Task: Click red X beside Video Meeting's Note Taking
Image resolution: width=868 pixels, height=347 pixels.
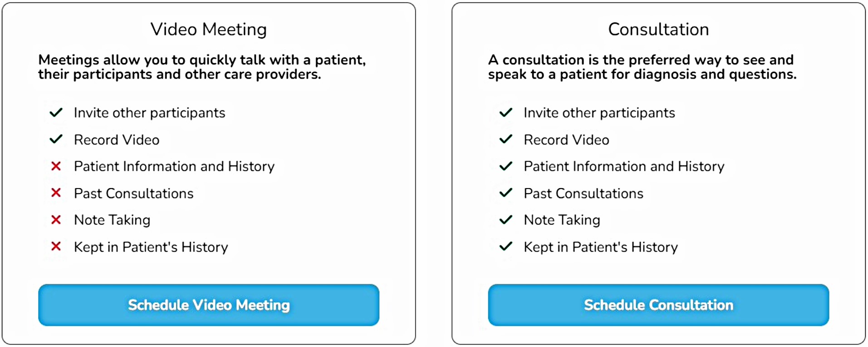Action: (56, 220)
